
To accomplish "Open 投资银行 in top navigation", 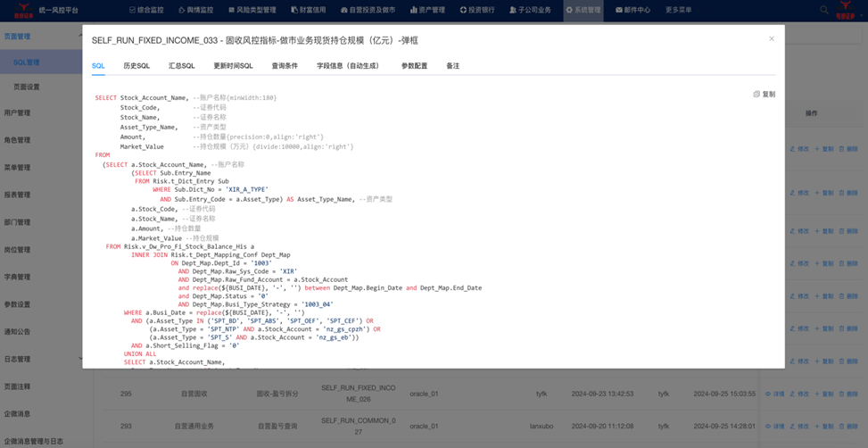I will (x=477, y=10).
